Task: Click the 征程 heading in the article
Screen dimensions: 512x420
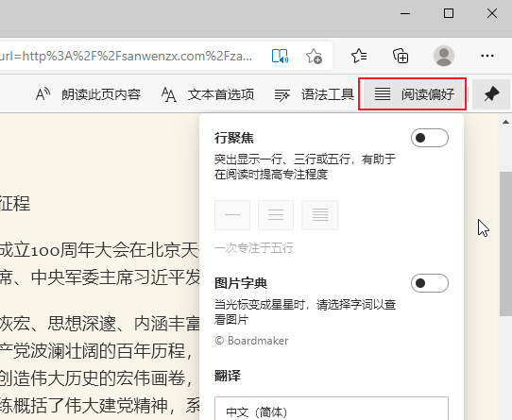Action: [15, 203]
